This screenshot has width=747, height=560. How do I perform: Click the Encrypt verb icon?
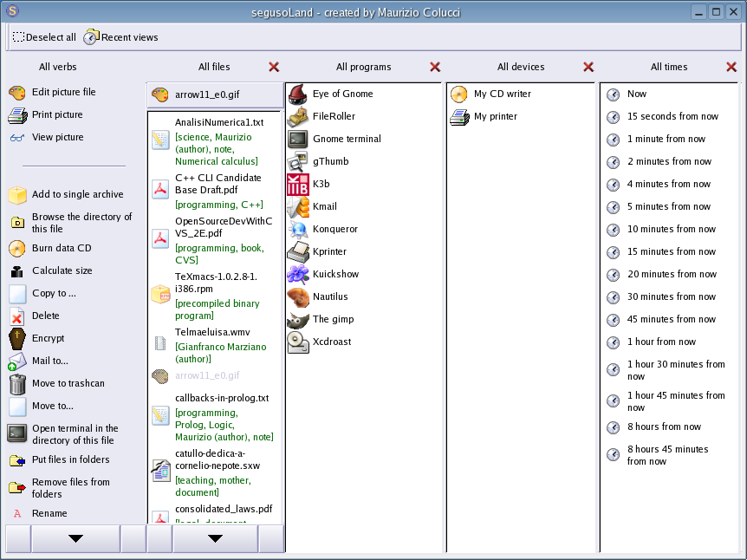[17, 338]
